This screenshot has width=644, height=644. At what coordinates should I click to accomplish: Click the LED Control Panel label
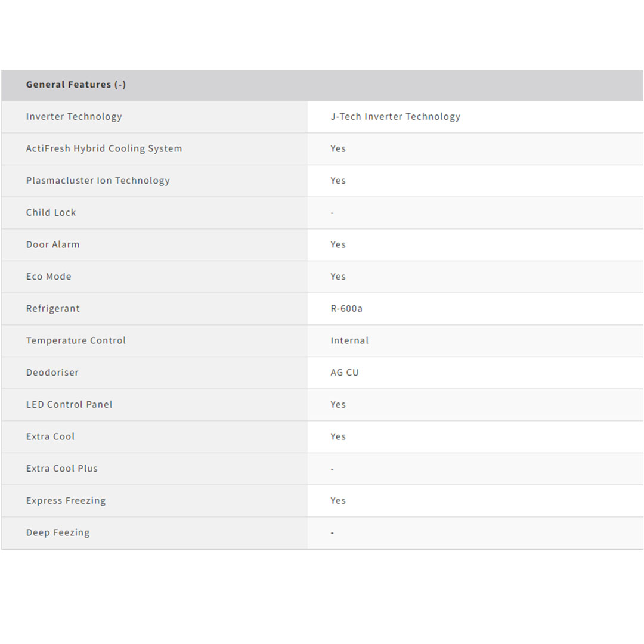(x=69, y=404)
